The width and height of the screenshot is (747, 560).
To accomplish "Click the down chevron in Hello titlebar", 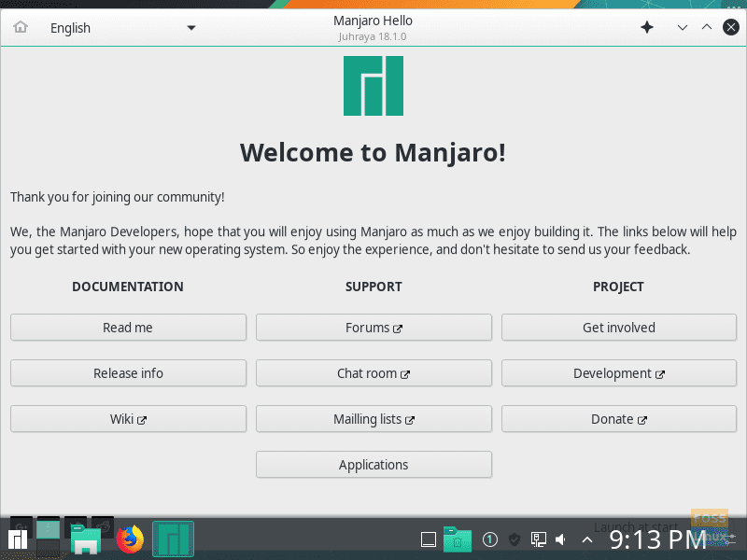I will (x=683, y=27).
